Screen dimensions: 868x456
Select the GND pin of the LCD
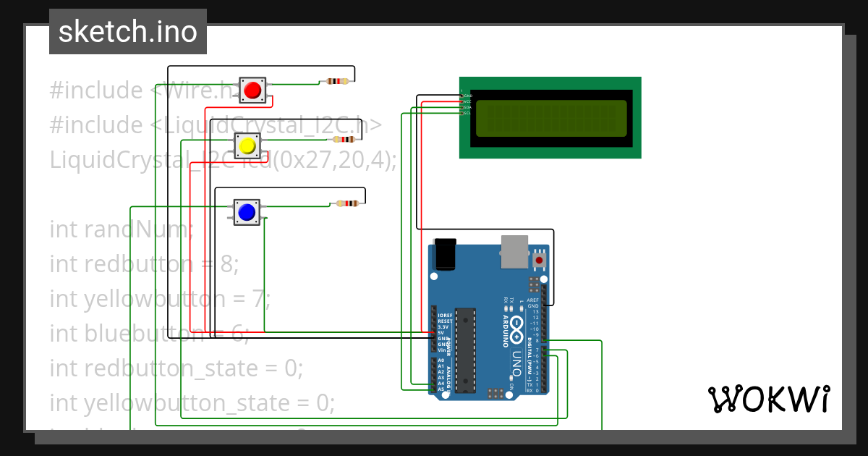click(461, 96)
